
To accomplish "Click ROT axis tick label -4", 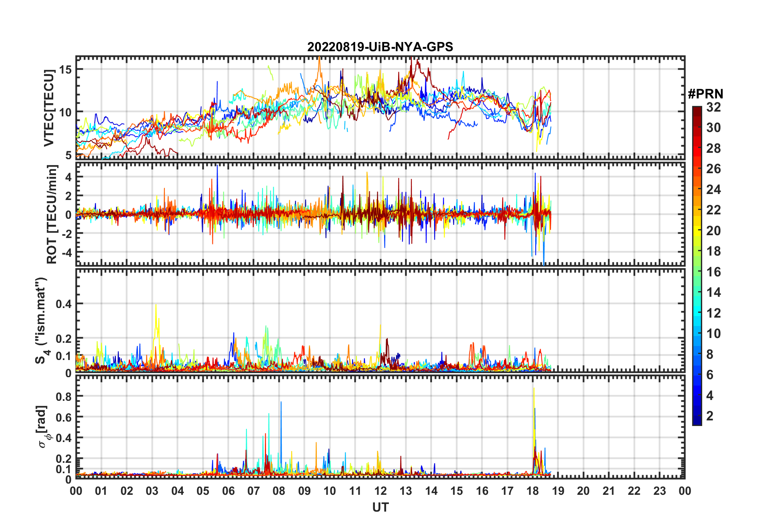I will coord(67,252).
